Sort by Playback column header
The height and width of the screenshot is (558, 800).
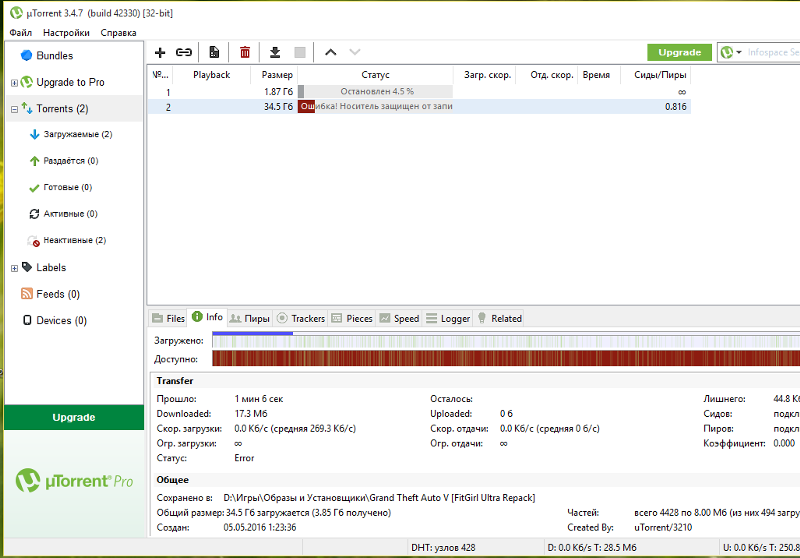212,75
